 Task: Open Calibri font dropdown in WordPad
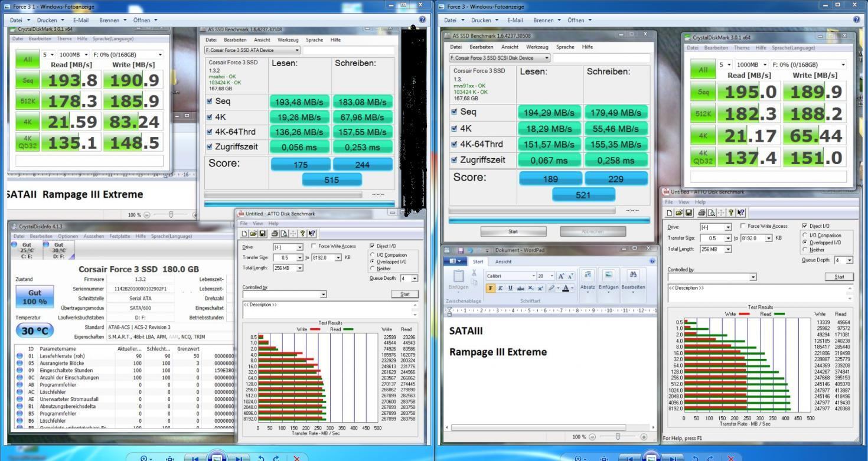click(x=533, y=276)
